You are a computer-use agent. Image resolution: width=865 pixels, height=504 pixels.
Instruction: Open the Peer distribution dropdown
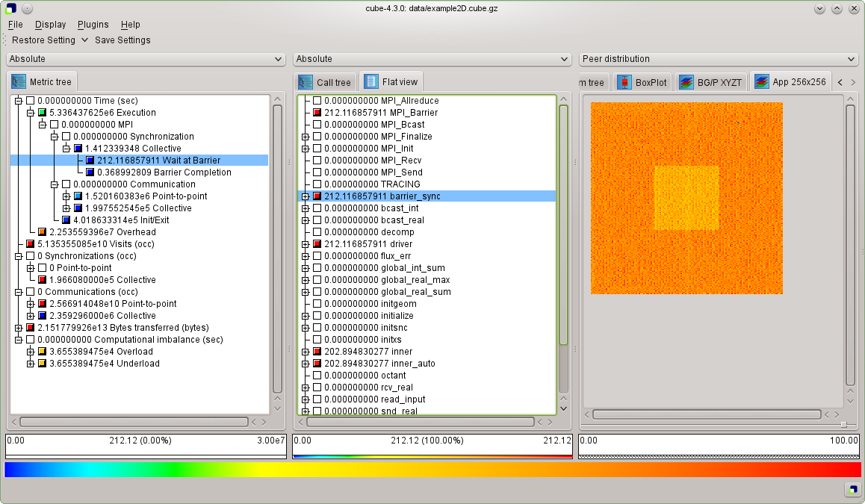click(719, 59)
